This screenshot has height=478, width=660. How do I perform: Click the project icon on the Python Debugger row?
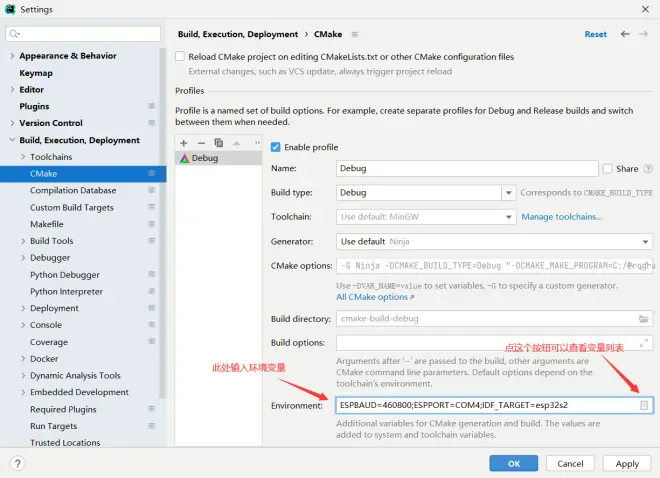click(152, 274)
